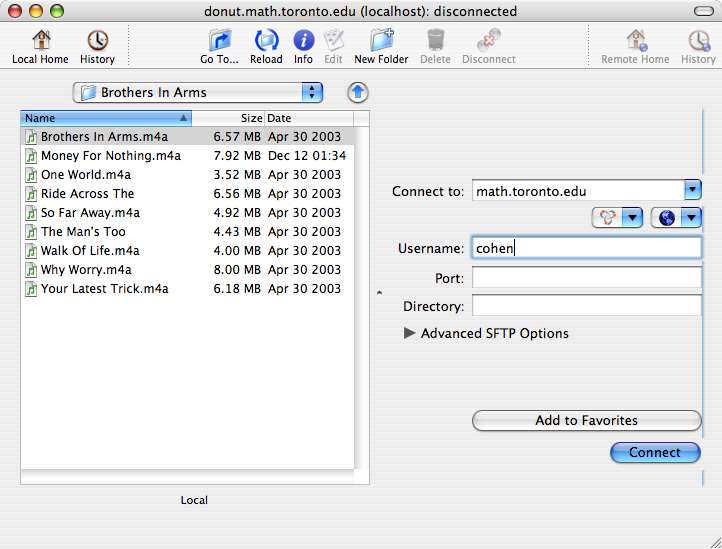
Task: Sort by Name column
Action: tap(106, 118)
